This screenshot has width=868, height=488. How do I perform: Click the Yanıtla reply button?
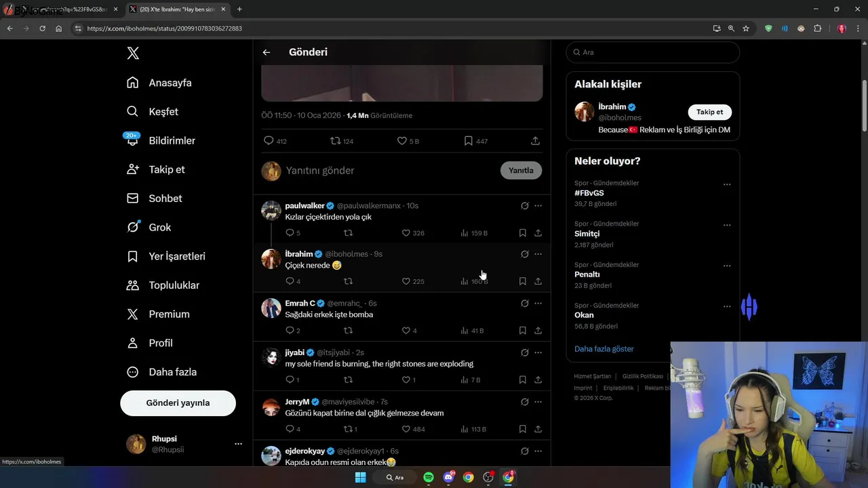tap(521, 170)
